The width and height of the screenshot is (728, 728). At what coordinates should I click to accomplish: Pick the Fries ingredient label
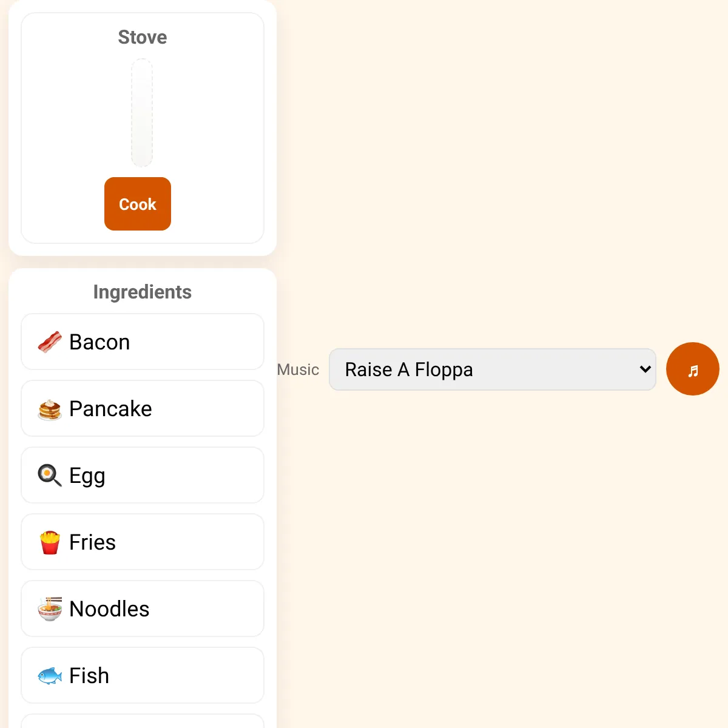(92, 542)
